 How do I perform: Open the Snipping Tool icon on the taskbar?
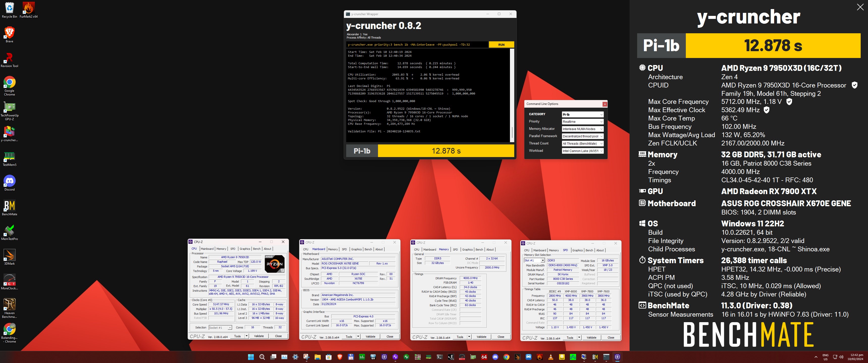pyautogui.click(x=306, y=357)
